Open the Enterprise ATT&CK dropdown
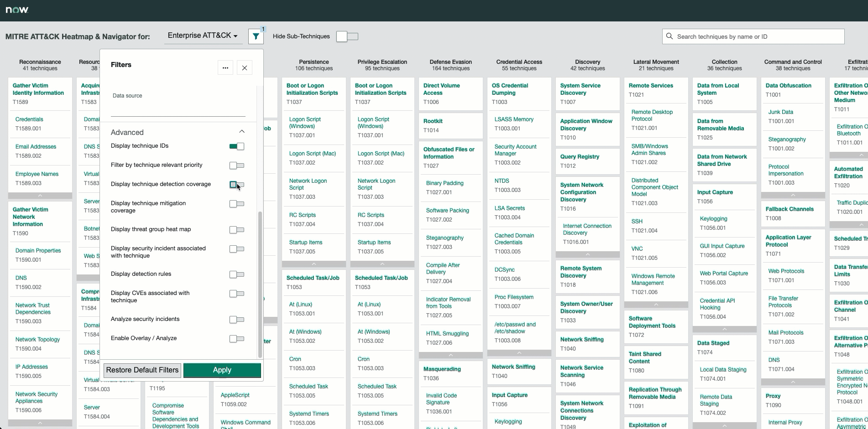The height and width of the screenshot is (429, 868). (x=203, y=36)
